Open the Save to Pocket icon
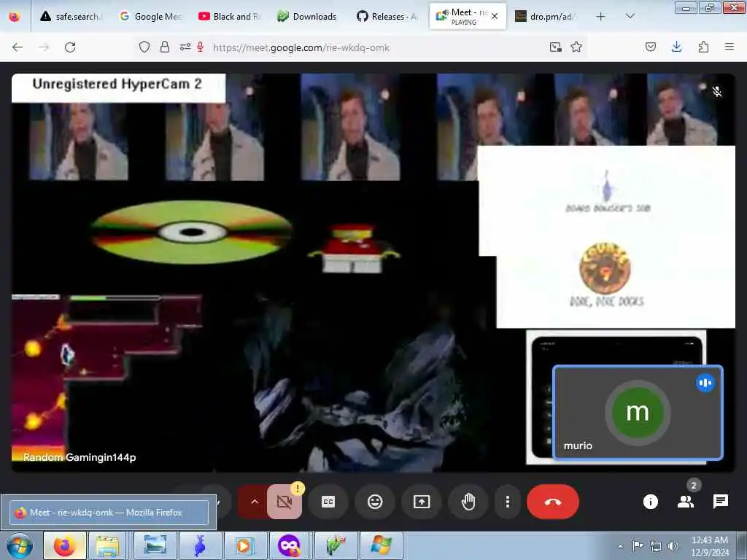 click(650, 47)
